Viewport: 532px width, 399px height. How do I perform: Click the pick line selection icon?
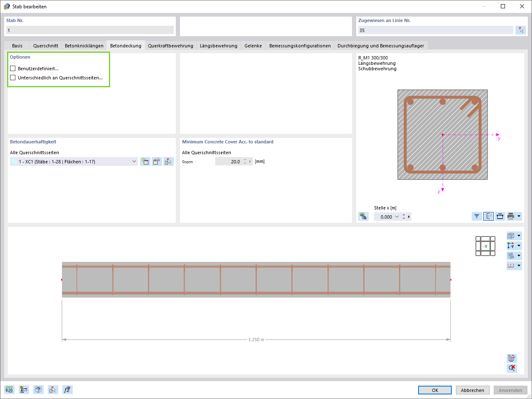[520, 30]
